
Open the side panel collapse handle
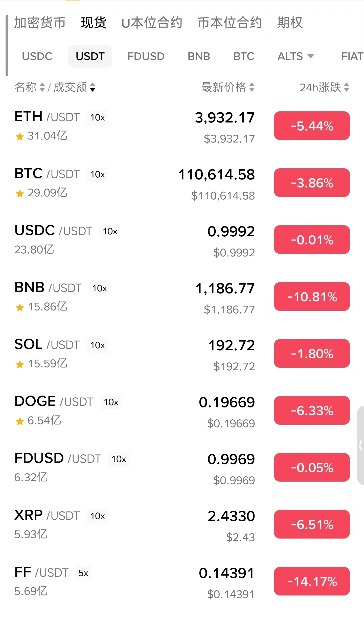[360, 445]
